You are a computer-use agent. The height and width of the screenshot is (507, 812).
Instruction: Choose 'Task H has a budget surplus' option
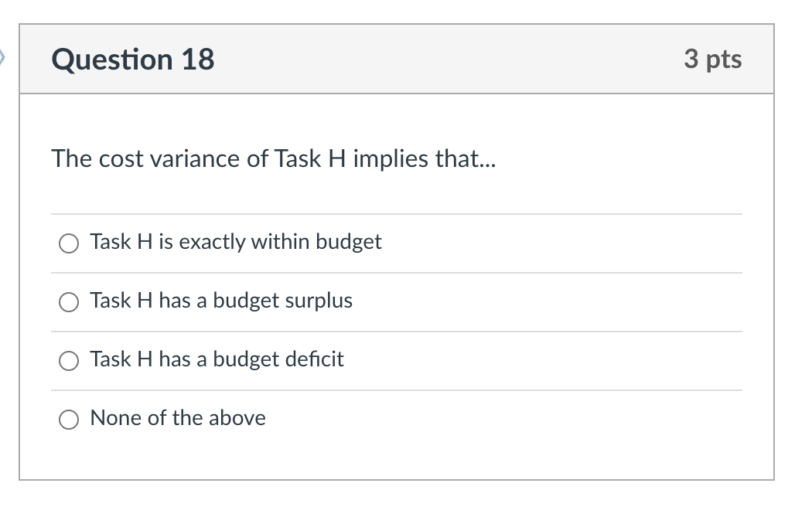tap(68, 301)
